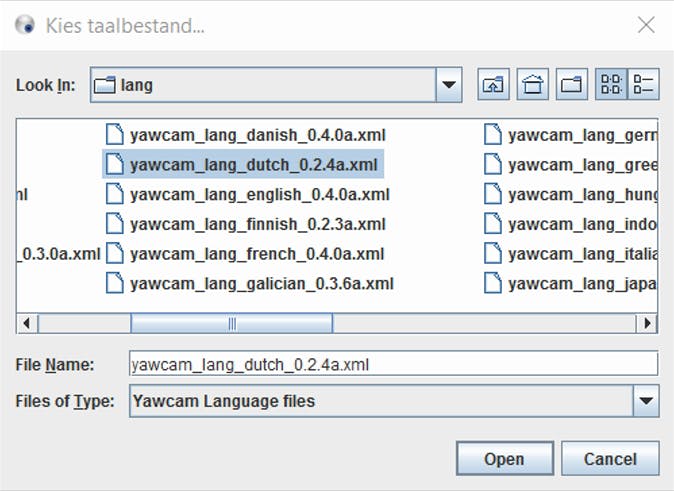Viewport: 674px width, 491px height.
Task: Switch to List view
Action: [610, 85]
